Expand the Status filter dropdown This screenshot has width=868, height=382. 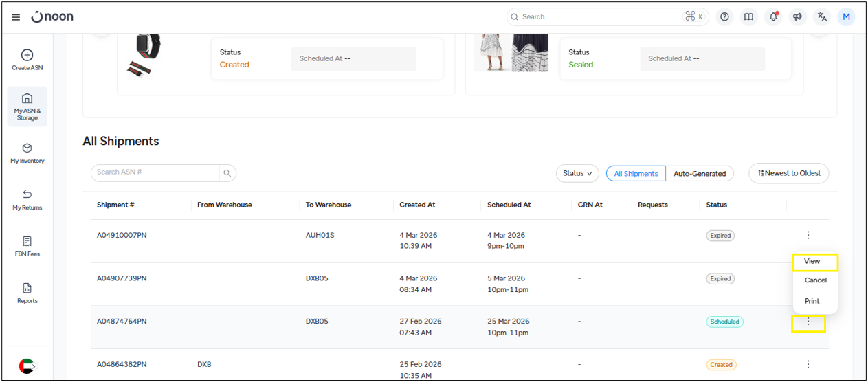pos(577,174)
